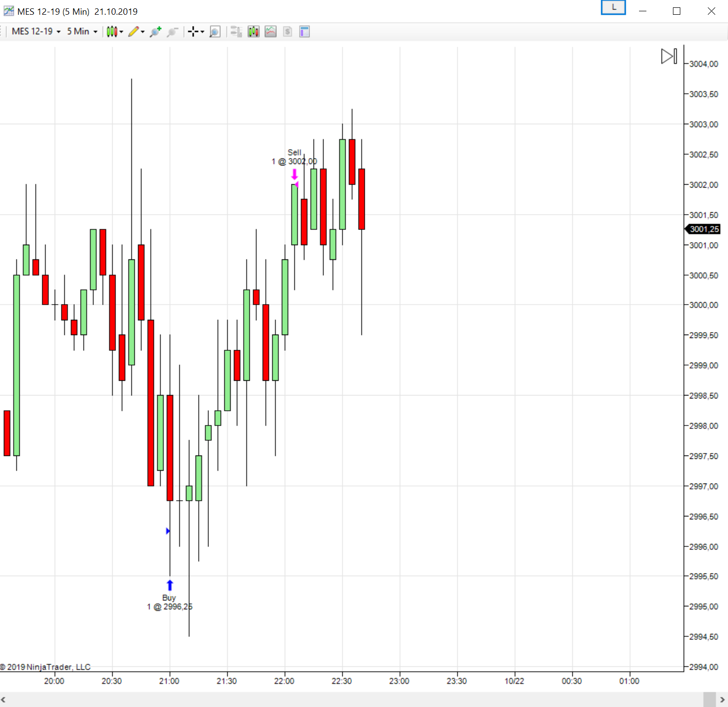Click the current price marker 3001,25

point(703,229)
